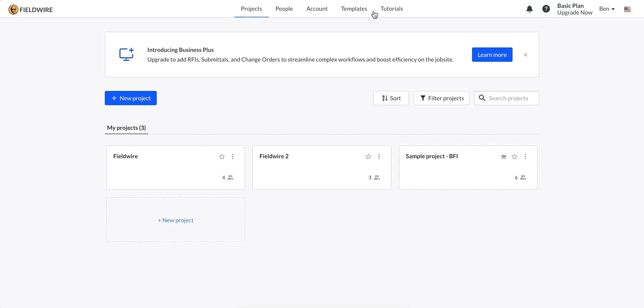This screenshot has height=308, width=644.
Task: Switch to the Projects tab
Action: pyautogui.click(x=251, y=9)
